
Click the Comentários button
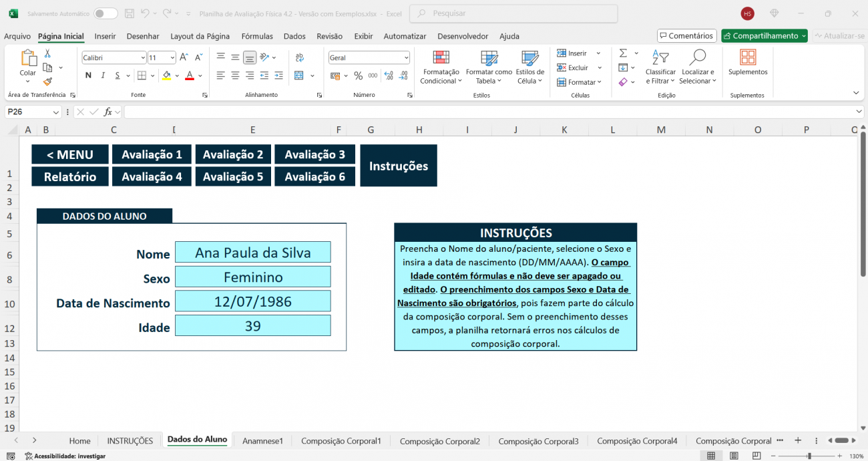click(x=686, y=36)
